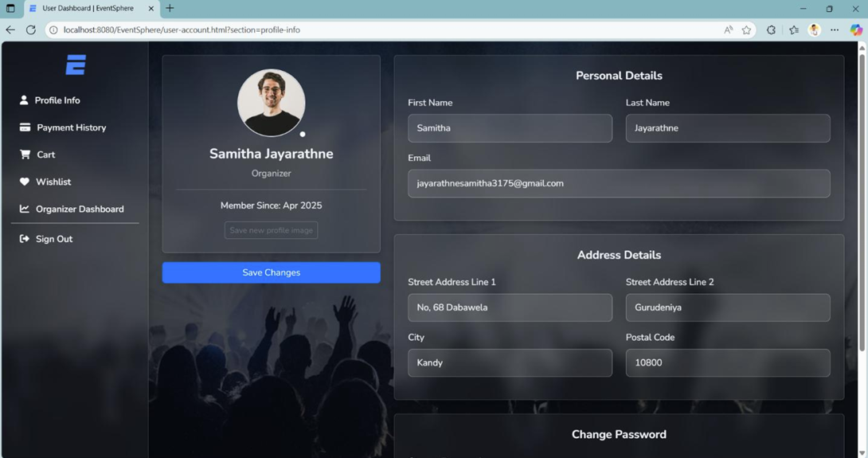868x458 pixels.
Task: Open a new browser tab
Action: (170, 9)
